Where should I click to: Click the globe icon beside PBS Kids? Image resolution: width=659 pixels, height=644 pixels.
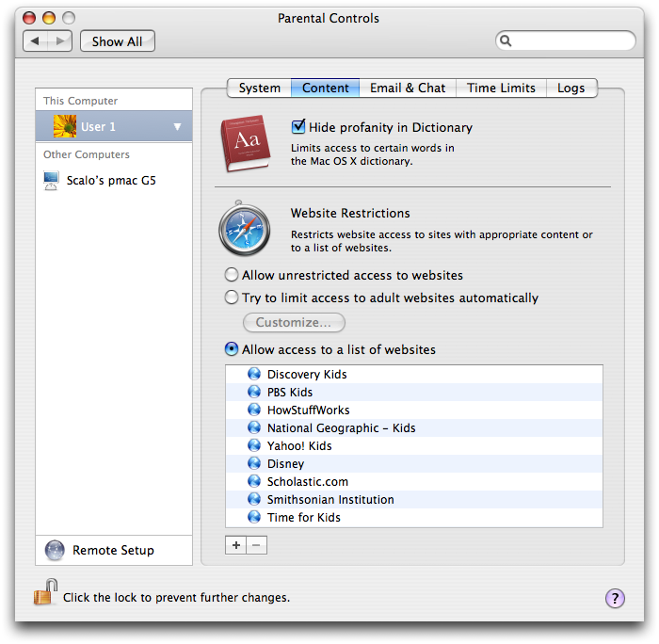coord(254,392)
